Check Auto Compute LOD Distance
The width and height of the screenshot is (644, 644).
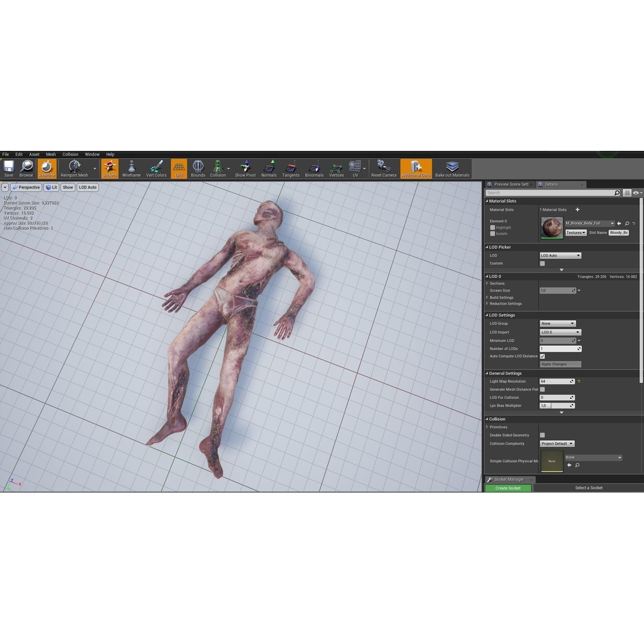point(542,356)
